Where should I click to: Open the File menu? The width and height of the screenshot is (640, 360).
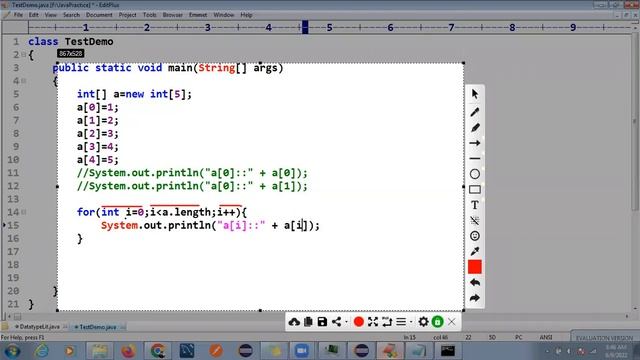tap(18, 15)
